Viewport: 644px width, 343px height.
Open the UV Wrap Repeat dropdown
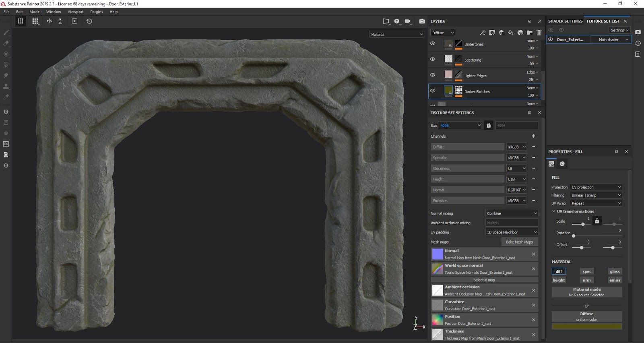[x=596, y=203]
